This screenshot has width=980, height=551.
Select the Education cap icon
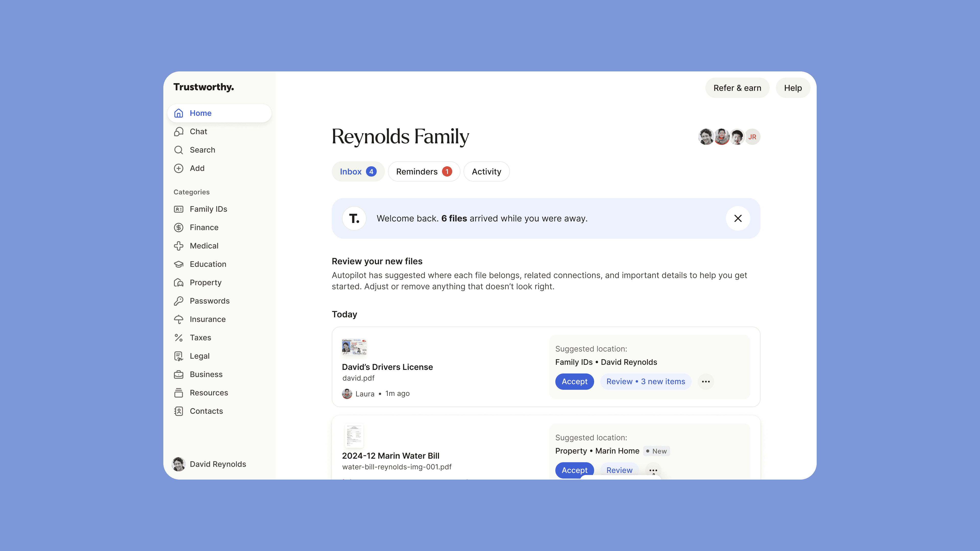(x=178, y=264)
